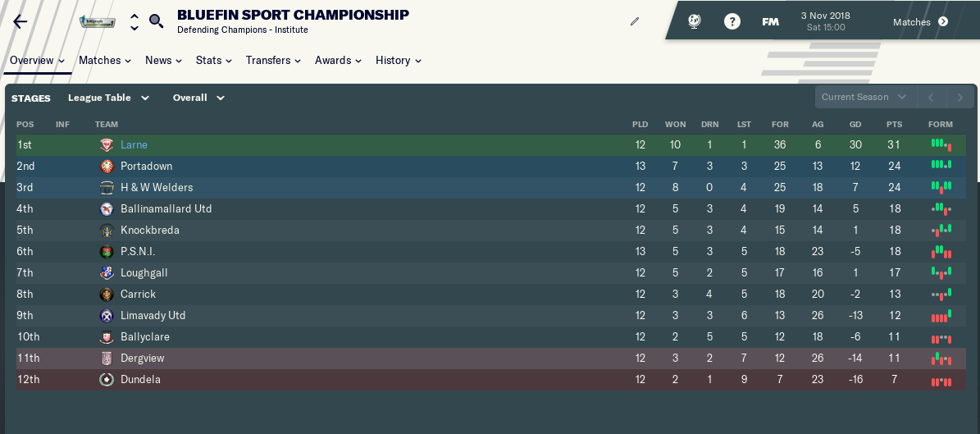Open the Transfers menu

[x=273, y=60]
